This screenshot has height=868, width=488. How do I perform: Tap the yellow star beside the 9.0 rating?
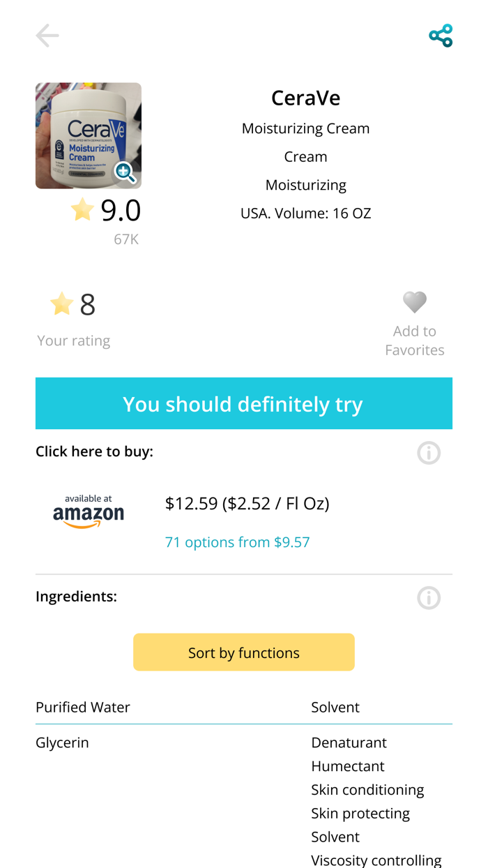82,211
